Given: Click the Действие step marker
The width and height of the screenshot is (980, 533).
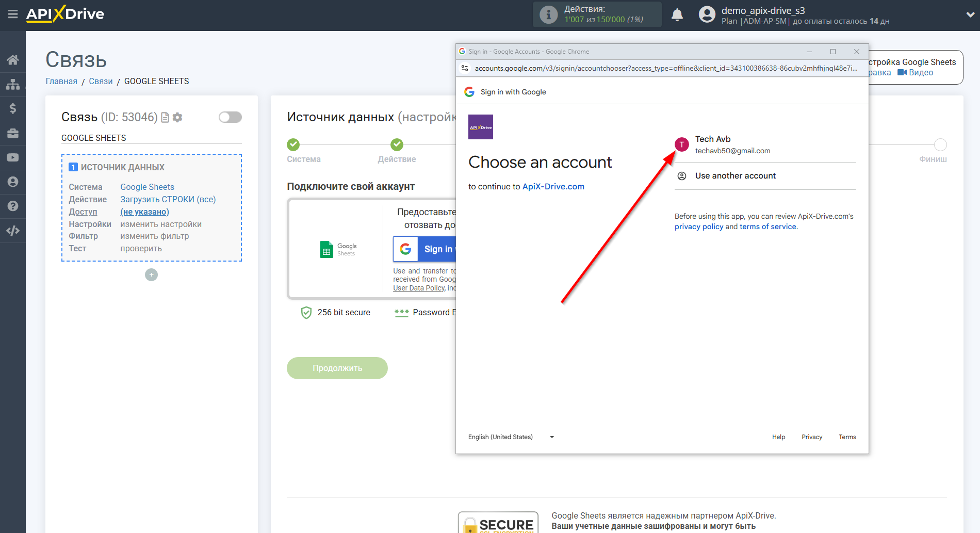Looking at the screenshot, I should 397,144.
